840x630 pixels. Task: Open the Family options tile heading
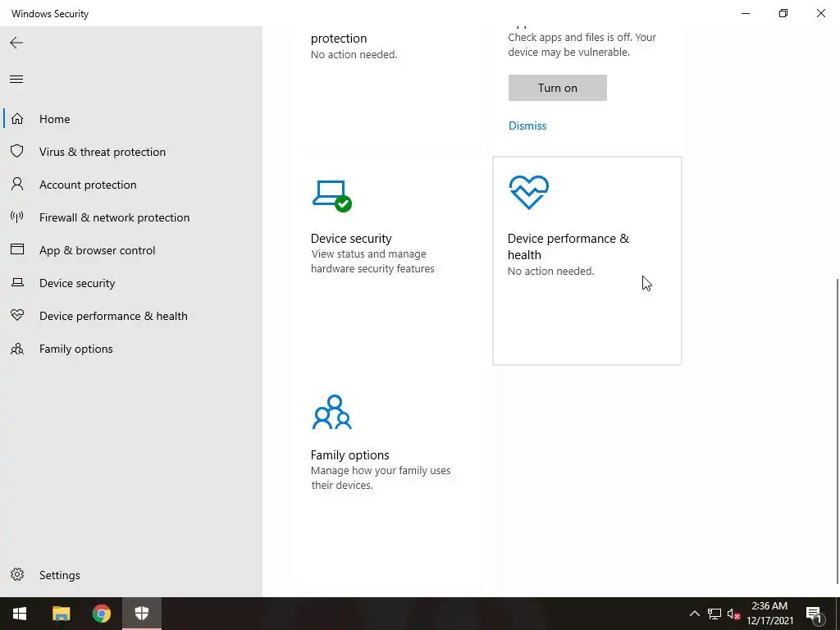(x=349, y=454)
